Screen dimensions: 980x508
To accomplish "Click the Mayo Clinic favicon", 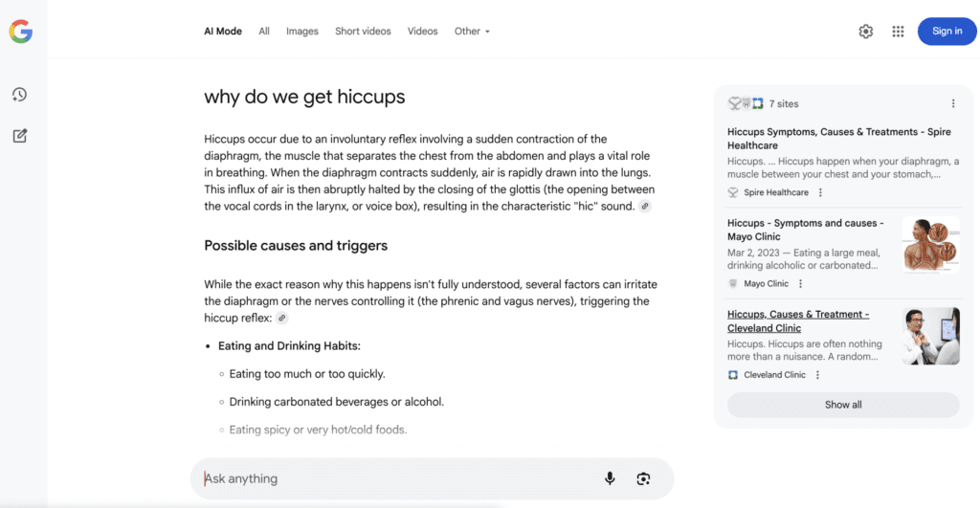I will point(733,284).
